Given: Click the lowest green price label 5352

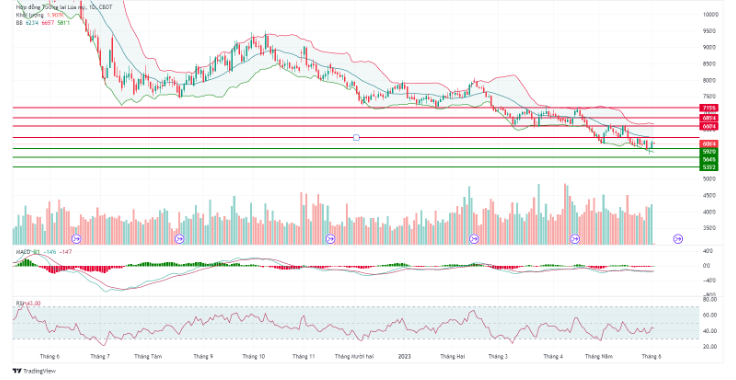Looking at the screenshot, I should coord(709,167).
